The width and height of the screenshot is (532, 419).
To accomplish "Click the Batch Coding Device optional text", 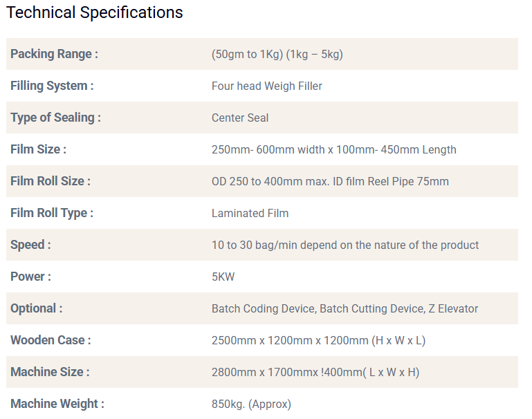I will [x=264, y=308].
